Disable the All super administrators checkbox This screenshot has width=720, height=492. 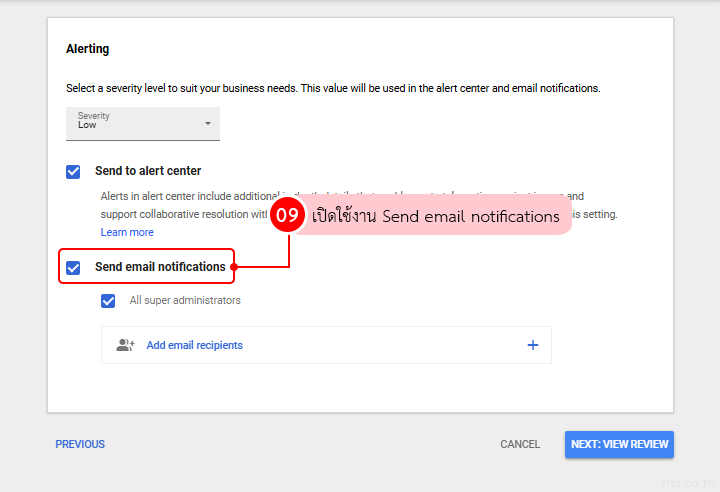(x=108, y=300)
